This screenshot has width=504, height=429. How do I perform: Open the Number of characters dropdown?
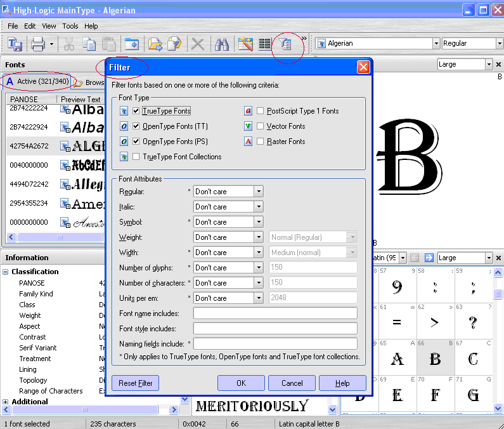pyautogui.click(x=259, y=283)
